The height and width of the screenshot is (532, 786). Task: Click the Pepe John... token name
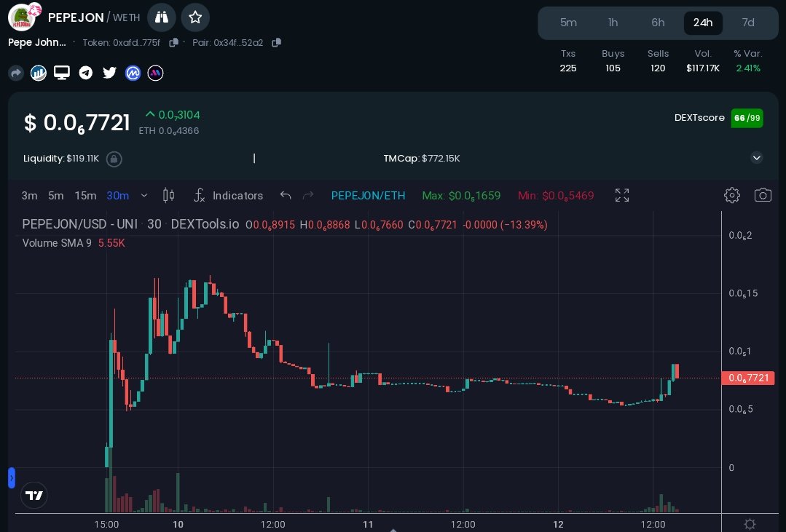pyautogui.click(x=37, y=43)
